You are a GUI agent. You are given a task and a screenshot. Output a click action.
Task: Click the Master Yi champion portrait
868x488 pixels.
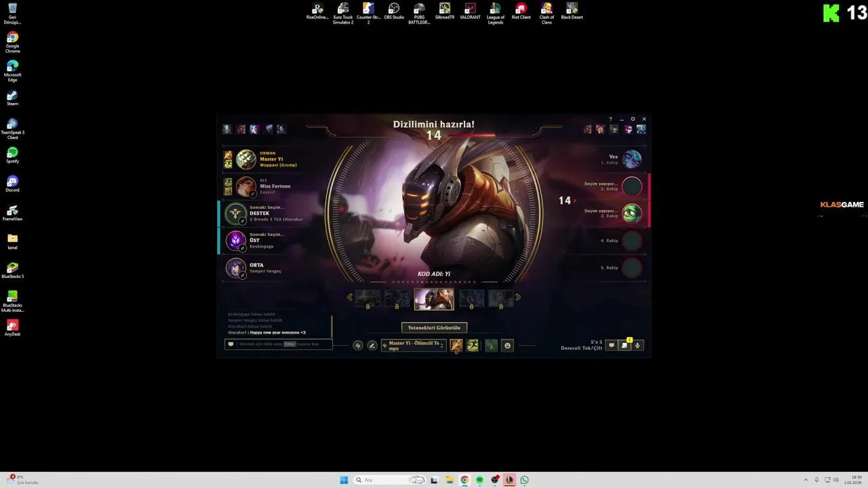coord(246,159)
